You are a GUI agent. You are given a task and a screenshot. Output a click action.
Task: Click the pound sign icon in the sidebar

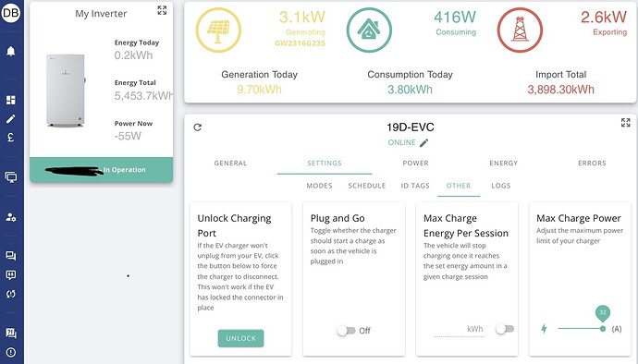[x=11, y=137]
